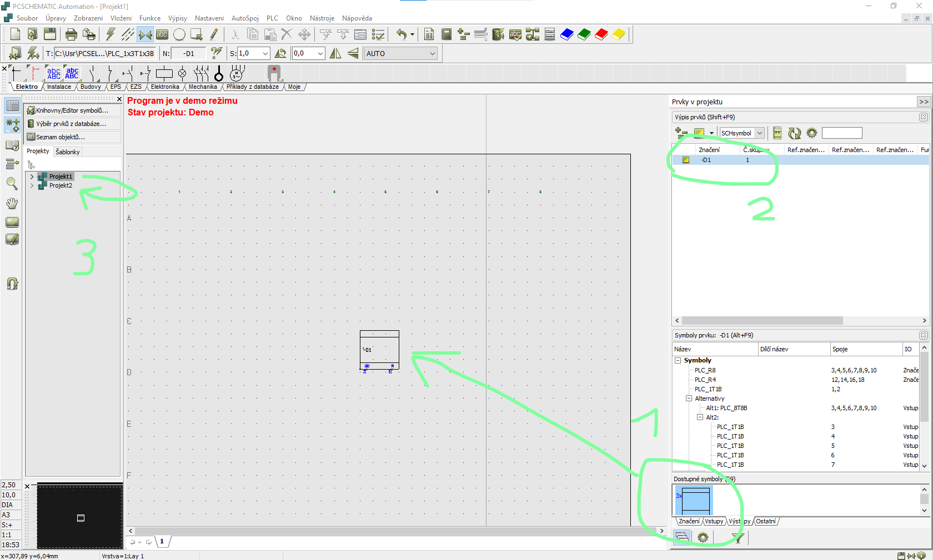Viewport: 933px width, 560px height.
Task: Activate the Text tool labeled abc
Action: [162, 34]
